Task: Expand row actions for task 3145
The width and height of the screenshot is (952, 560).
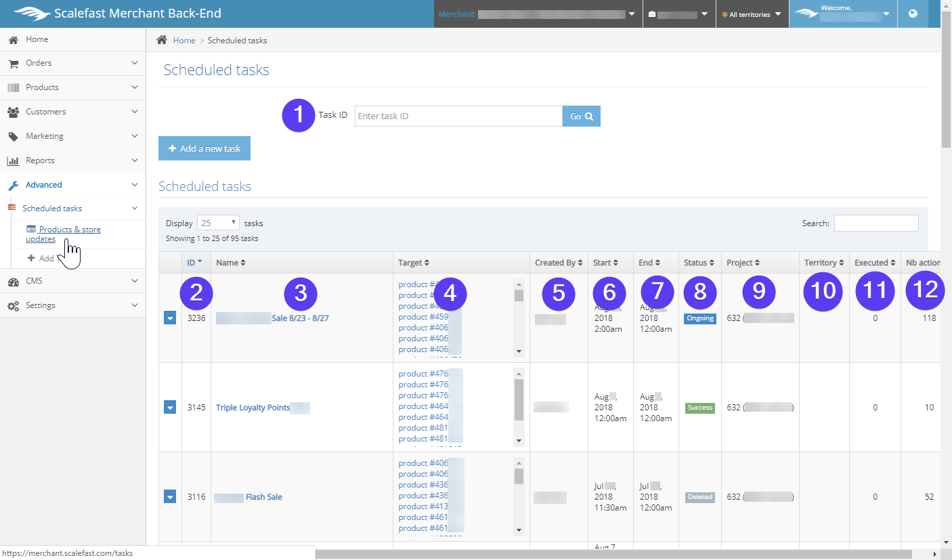Action: point(170,408)
